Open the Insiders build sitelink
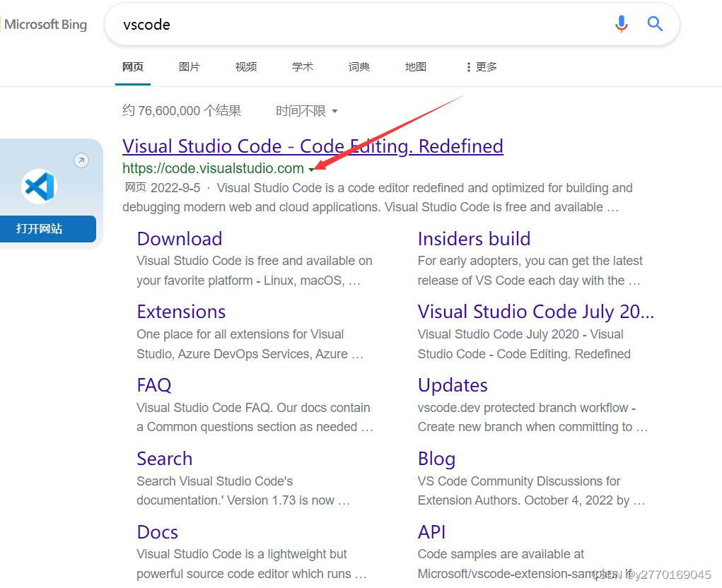Image resolution: width=722 pixels, height=588 pixels. [474, 239]
